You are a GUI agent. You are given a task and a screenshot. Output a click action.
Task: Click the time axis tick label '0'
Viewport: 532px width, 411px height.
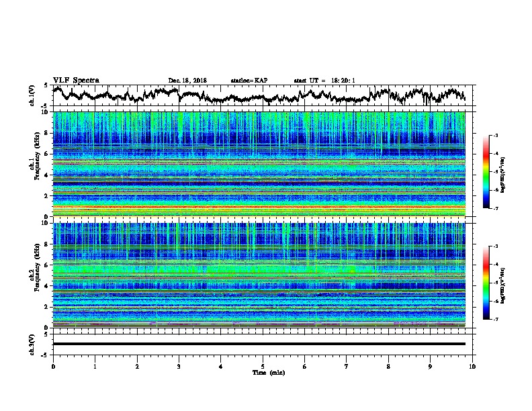[53, 367]
